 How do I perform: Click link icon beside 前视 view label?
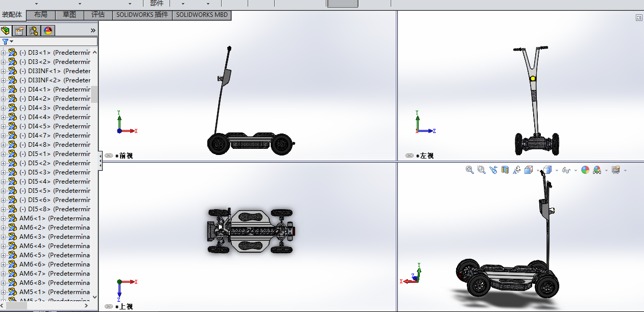coord(109,155)
